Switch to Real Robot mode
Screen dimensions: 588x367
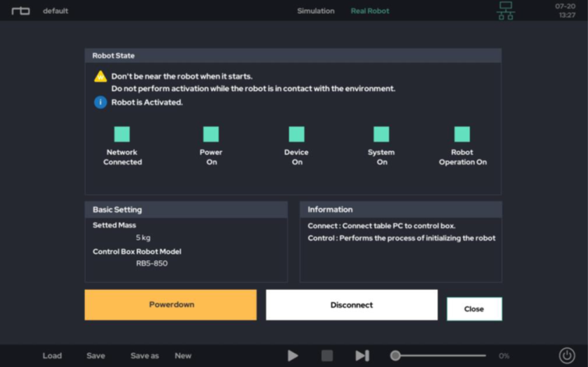369,11
